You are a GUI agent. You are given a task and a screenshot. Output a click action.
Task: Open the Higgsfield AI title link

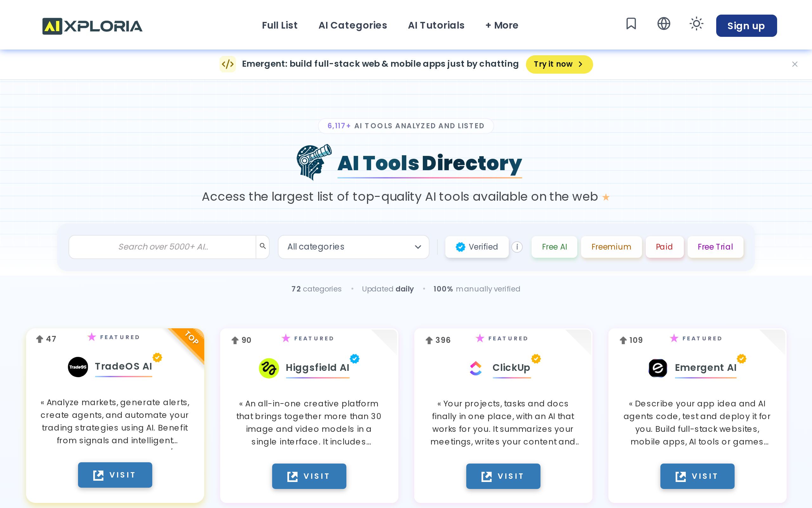point(318,368)
